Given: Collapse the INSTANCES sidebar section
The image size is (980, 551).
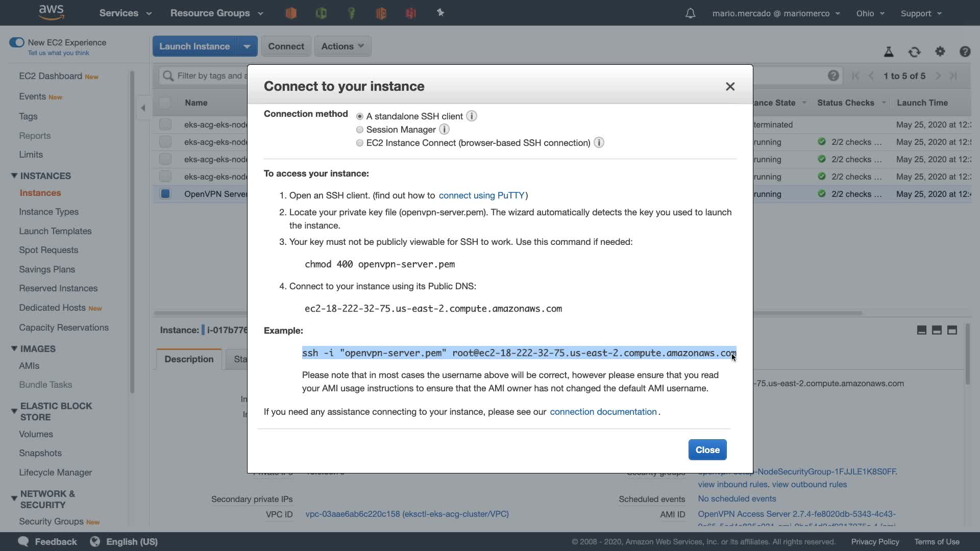Looking at the screenshot, I should pyautogui.click(x=14, y=176).
